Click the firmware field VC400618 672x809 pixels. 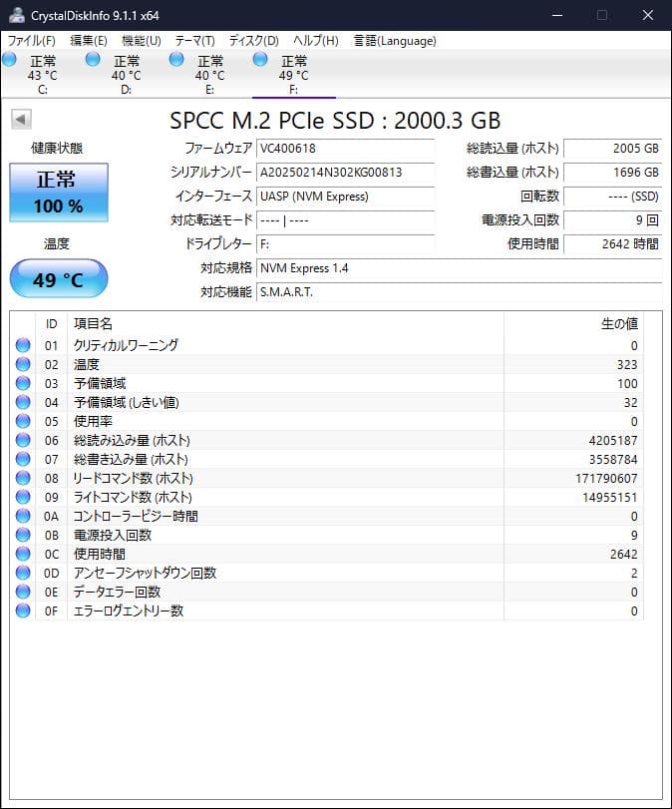pos(346,148)
